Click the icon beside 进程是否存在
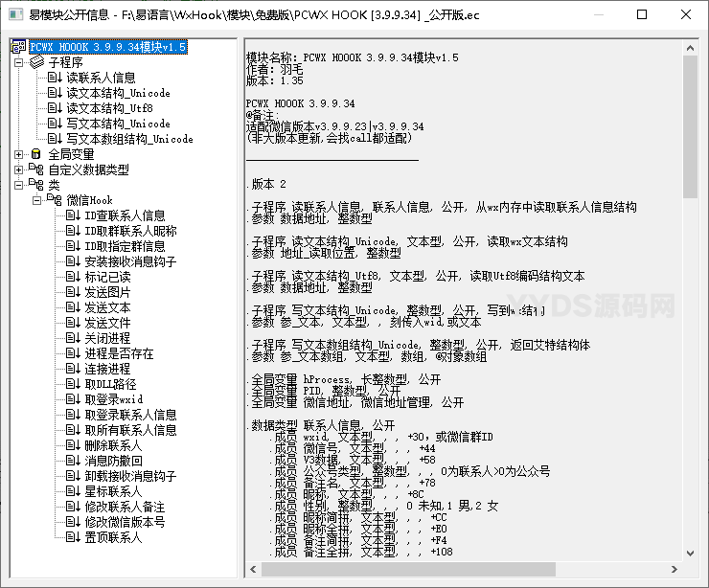 coord(73,353)
